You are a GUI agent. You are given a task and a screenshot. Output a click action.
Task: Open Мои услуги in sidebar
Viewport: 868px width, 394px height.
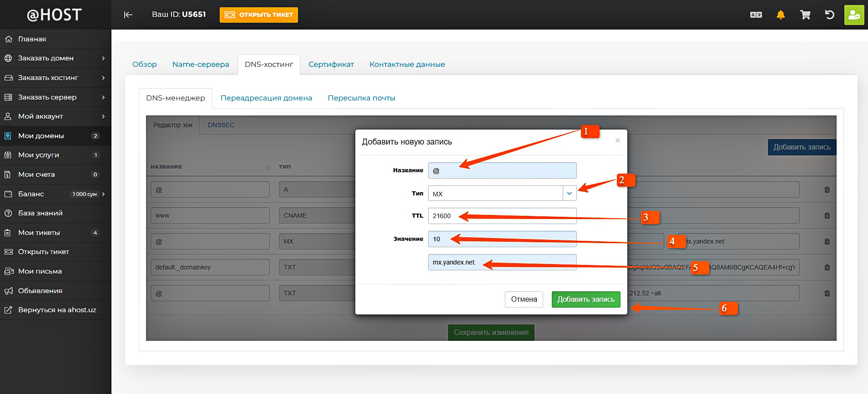point(56,155)
